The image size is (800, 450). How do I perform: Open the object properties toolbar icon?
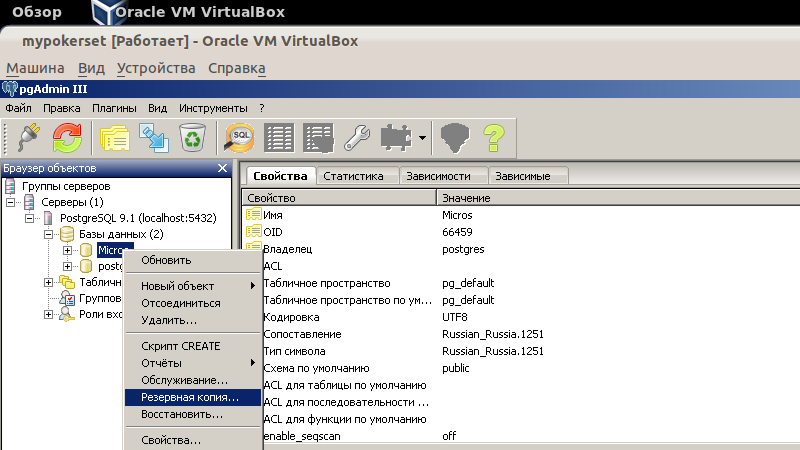[x=114, y=137]
